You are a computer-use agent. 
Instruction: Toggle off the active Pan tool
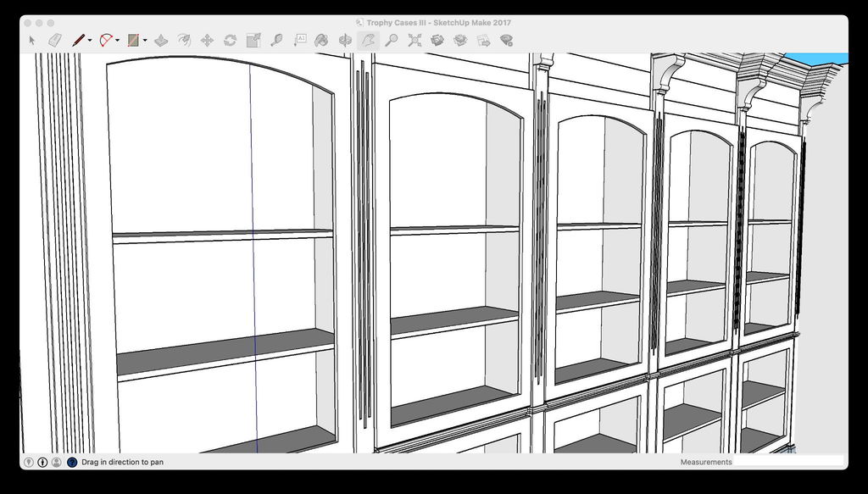(368, 40)
